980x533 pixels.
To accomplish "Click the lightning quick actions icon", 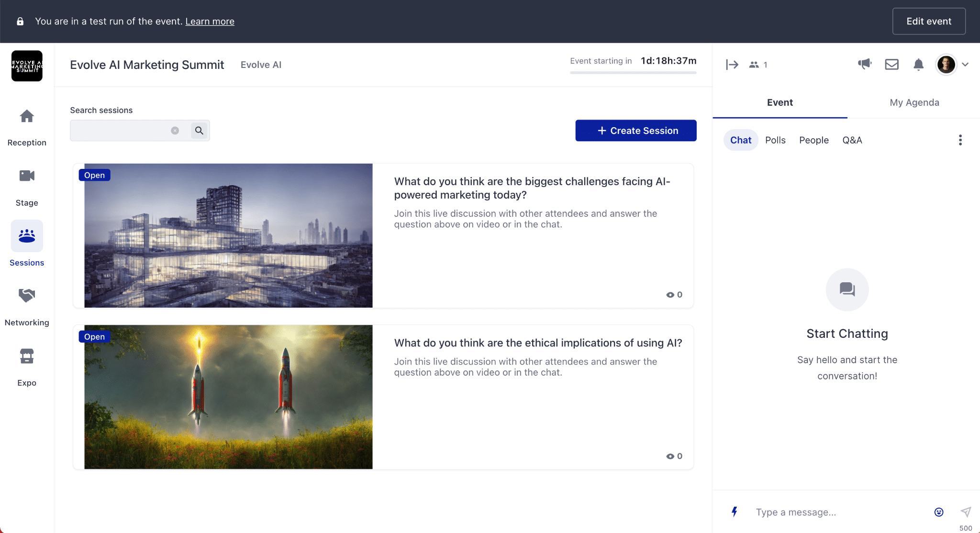I will pyautogui.click(x=735, y=512).
